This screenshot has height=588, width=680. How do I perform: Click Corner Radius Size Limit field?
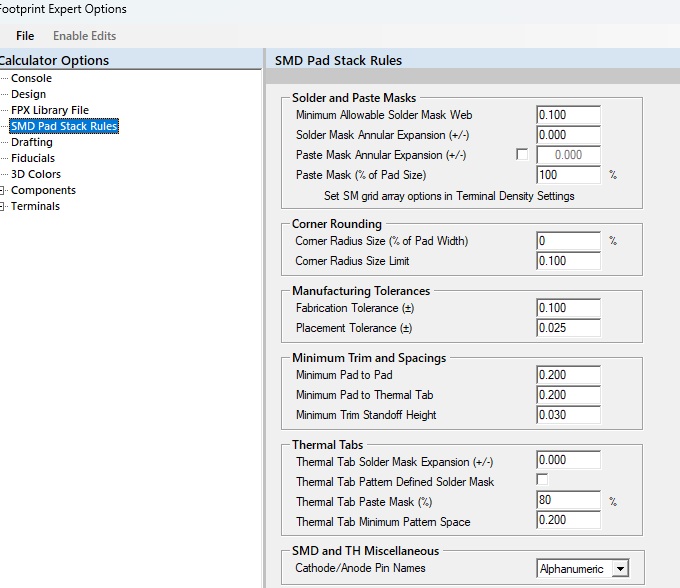click(568, 261)
